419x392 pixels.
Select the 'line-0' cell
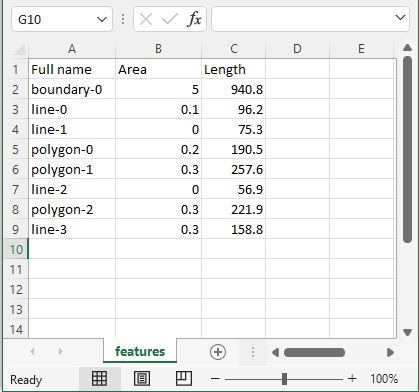[x=72, y=109]
